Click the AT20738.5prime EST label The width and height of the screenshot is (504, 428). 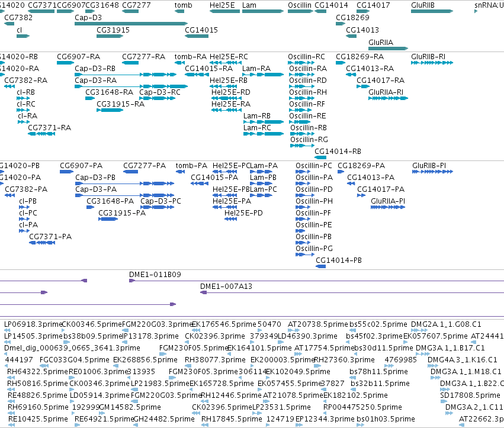318,324
